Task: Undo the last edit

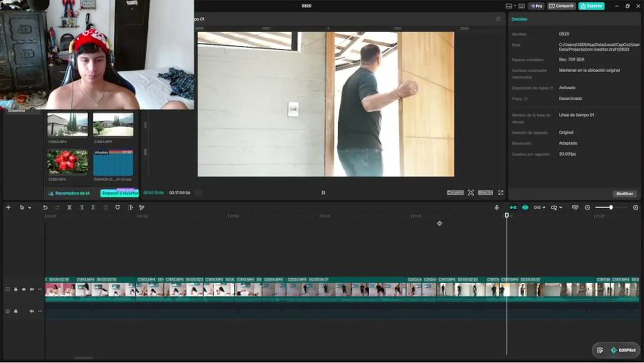Action: pyautogui.click(x=45, y=207)
